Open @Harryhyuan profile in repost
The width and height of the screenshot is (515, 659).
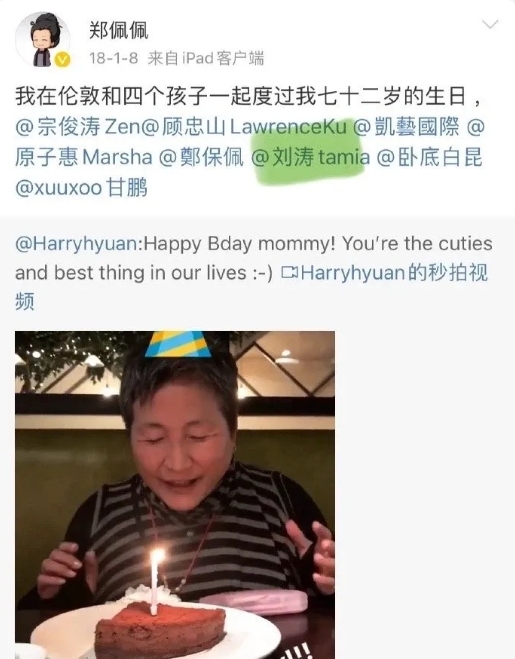click(x=76, y=244)
